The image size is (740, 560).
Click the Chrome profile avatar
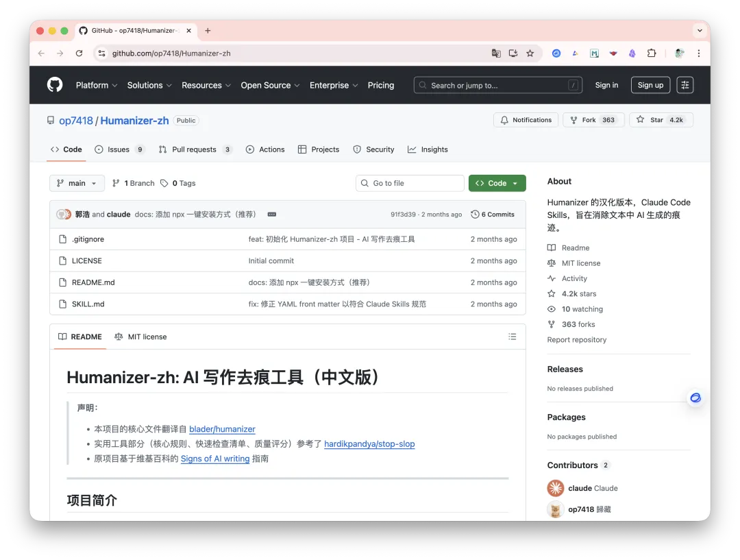(x=680, y=53)
